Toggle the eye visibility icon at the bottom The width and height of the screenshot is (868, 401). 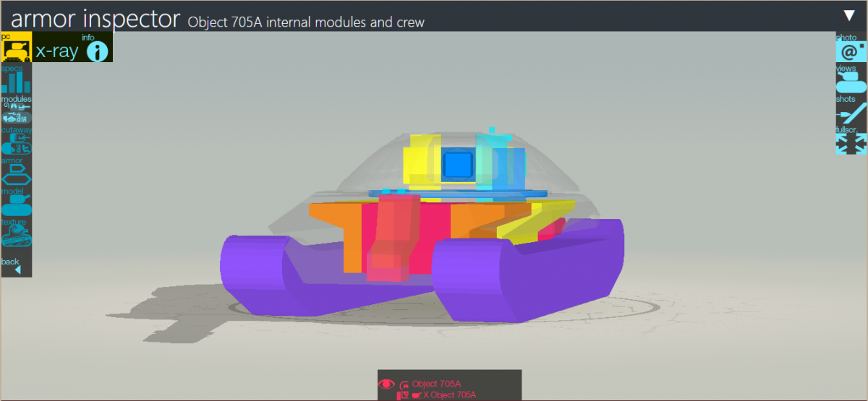[x=387, y=384]
